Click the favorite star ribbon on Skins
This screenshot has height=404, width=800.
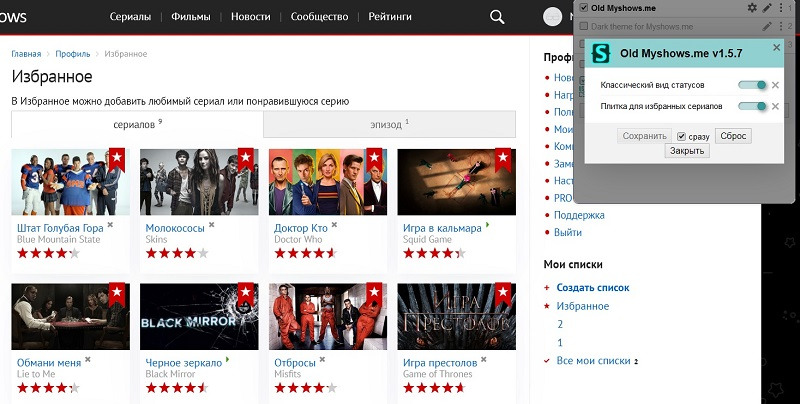[x=245, y=160]
